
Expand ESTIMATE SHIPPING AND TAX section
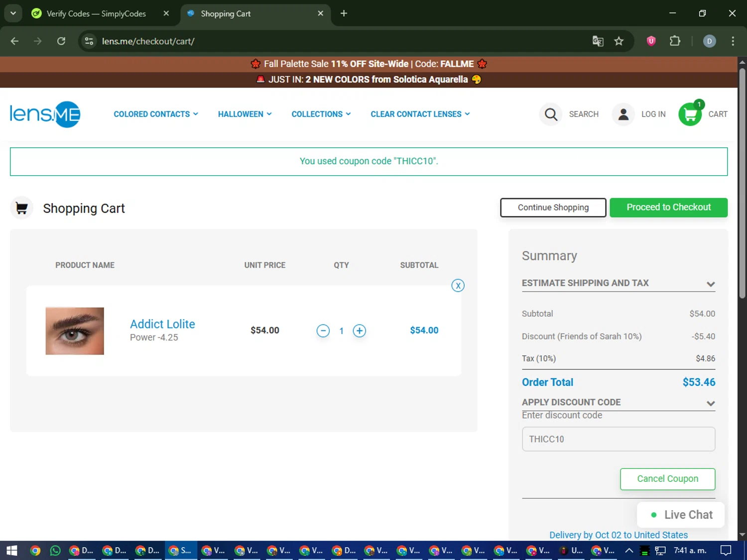point(619,283)
